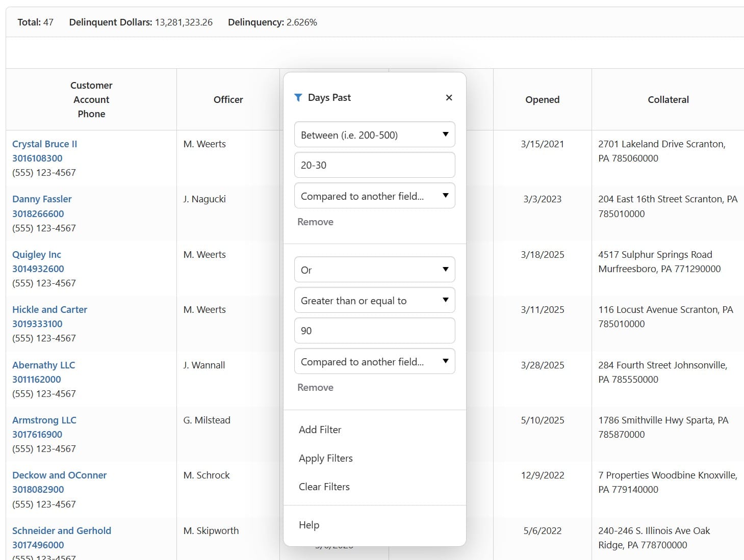
Task: Open Crystal Bruce II customer link
Action: pyautogui.click(x=45, y=144)
